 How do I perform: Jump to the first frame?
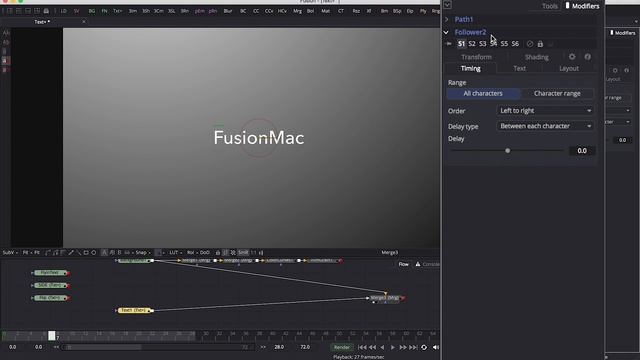coord(362,347)
